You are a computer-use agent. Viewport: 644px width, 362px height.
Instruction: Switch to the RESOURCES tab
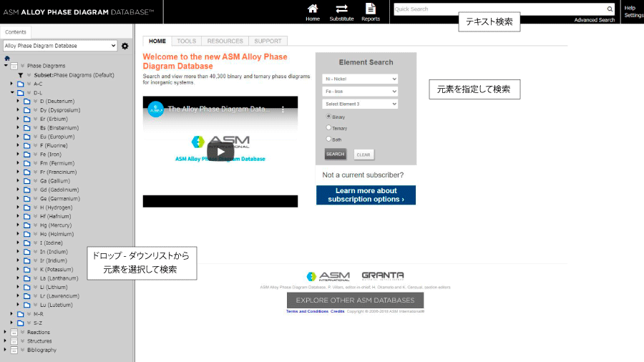(225, 41)
